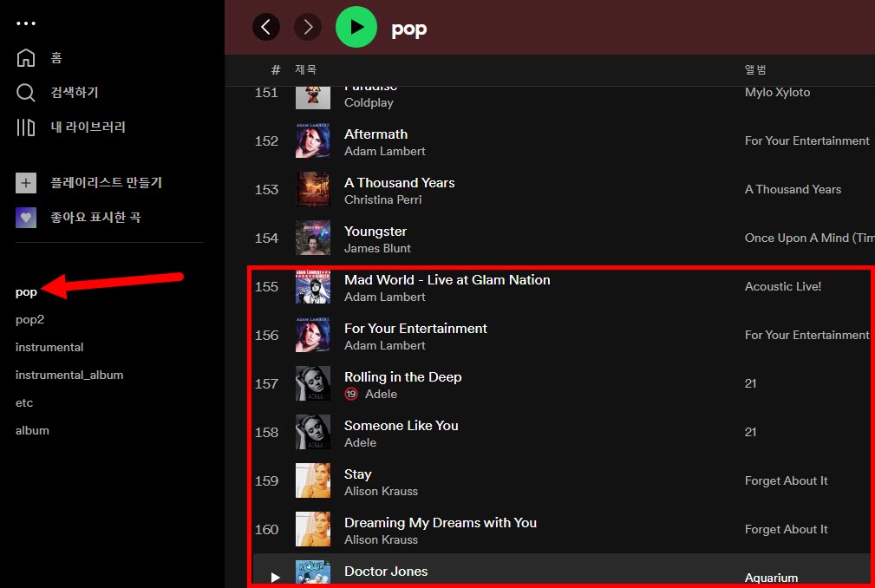Click the Home house icon
Viewport: 875px width, 588px height.
(x=26, y=57)
